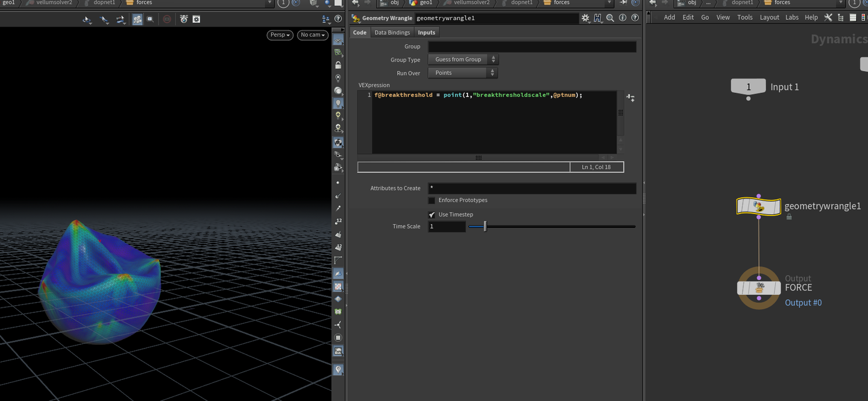This screenshot has height=401, width=868.
Task: Toggle the Enforce Prototypes checkbox
Action: point(432,200)
